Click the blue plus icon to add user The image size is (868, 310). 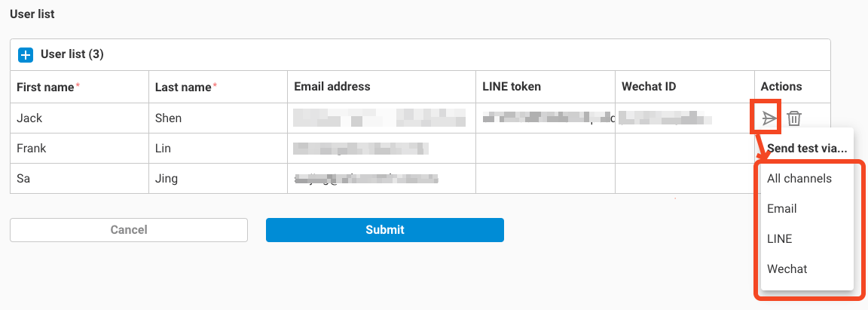[26, 55]
